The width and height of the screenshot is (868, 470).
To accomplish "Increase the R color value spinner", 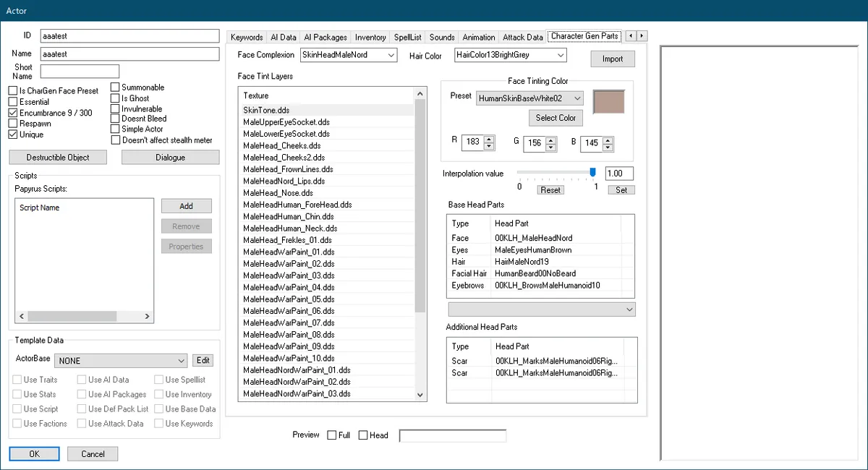I will [x=490, y=139].
